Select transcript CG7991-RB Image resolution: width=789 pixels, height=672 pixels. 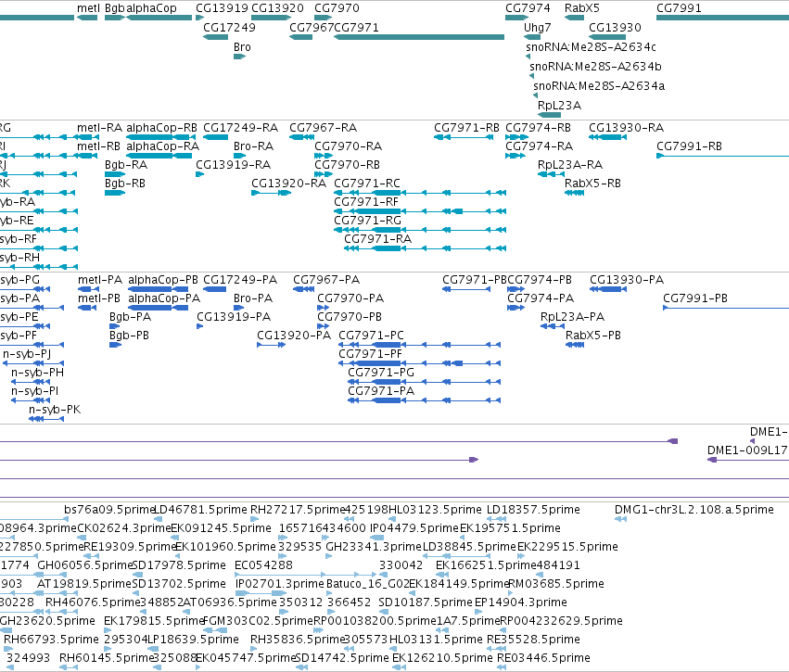pos(689,146)
